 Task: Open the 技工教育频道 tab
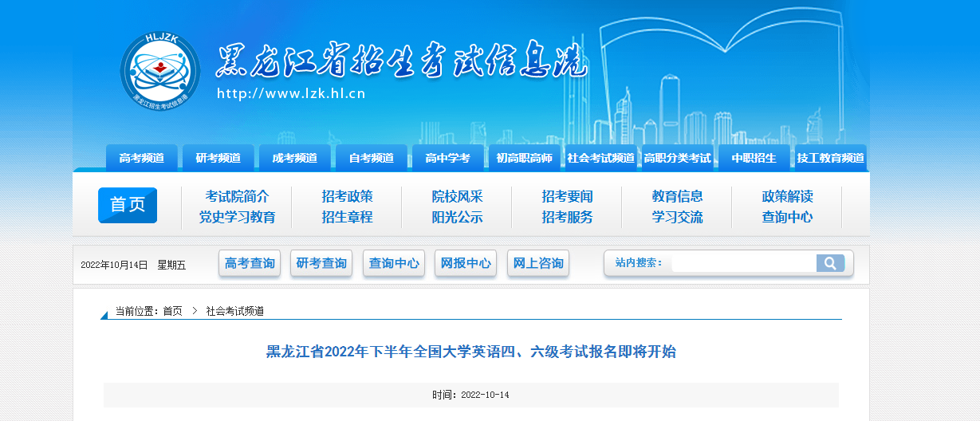click(x=830, y=158)
